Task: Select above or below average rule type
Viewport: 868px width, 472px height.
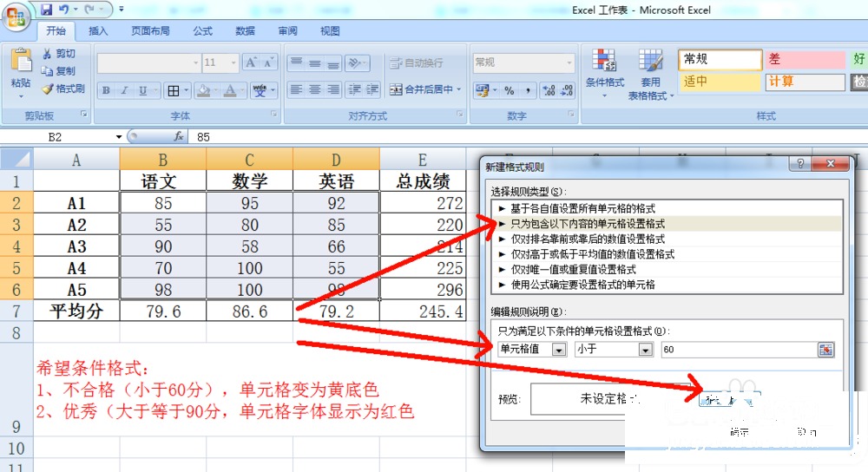Action: pos(667,254)
